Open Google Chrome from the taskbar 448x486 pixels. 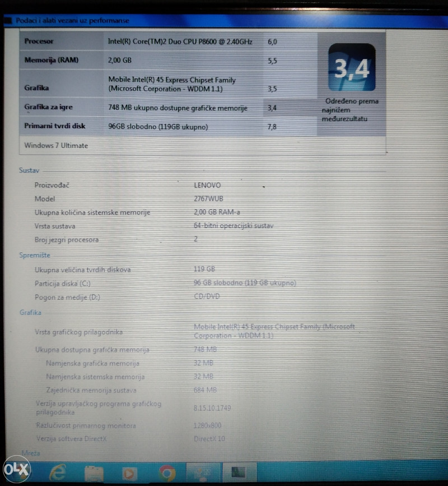coord(167,474)
